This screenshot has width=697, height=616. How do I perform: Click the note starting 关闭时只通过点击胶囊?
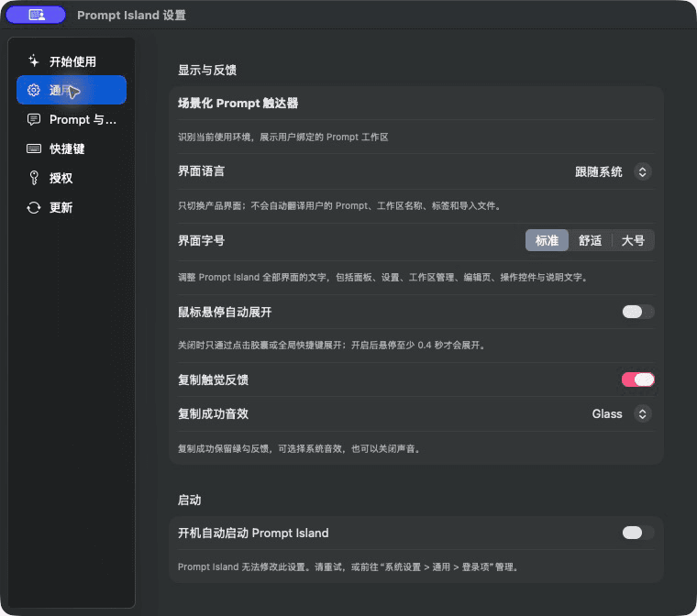click(x=333, y=345)
